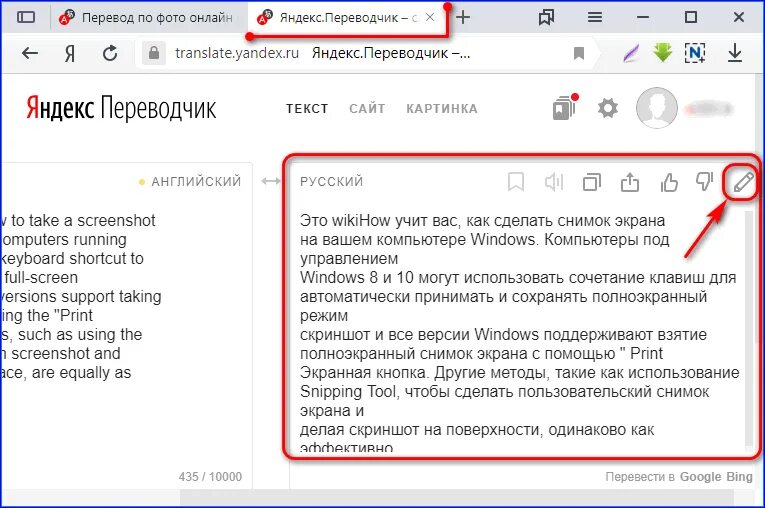This screenshot has width=765, height=508.
Task: Listen to the Russian translation
Action: point(554,182)
